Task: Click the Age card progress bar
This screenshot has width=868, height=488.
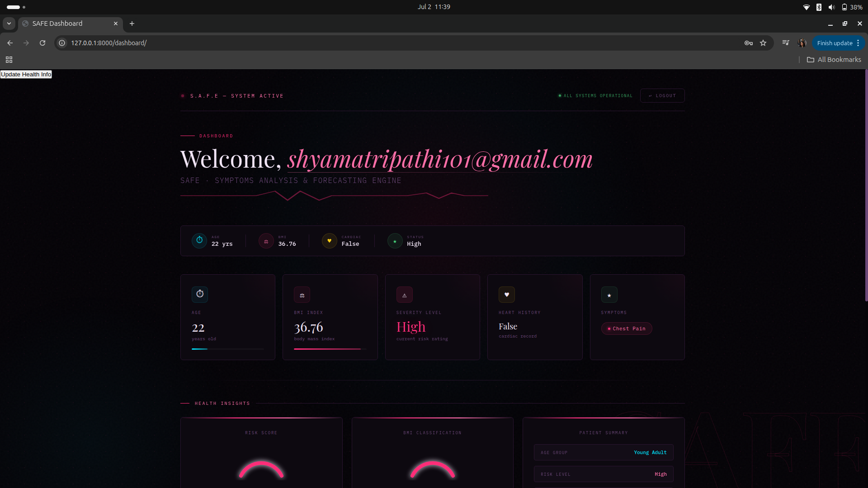Action: tap(228, 349)
